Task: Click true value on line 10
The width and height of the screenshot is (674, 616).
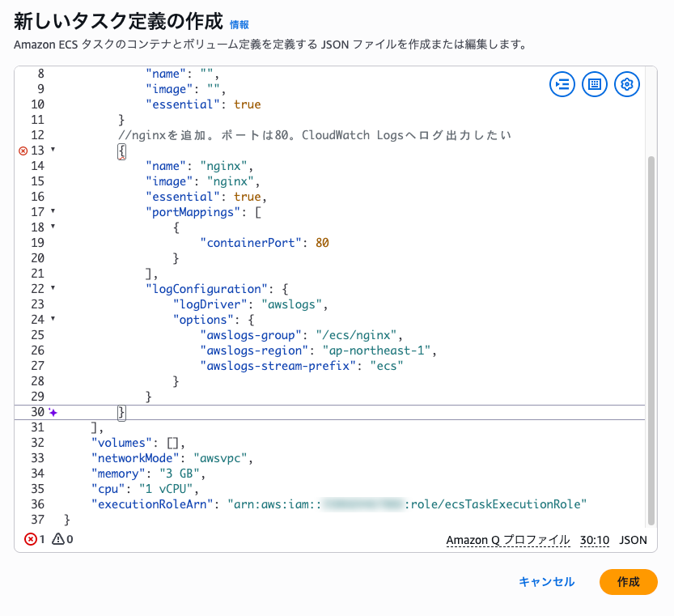Action: tap(248, 104)
